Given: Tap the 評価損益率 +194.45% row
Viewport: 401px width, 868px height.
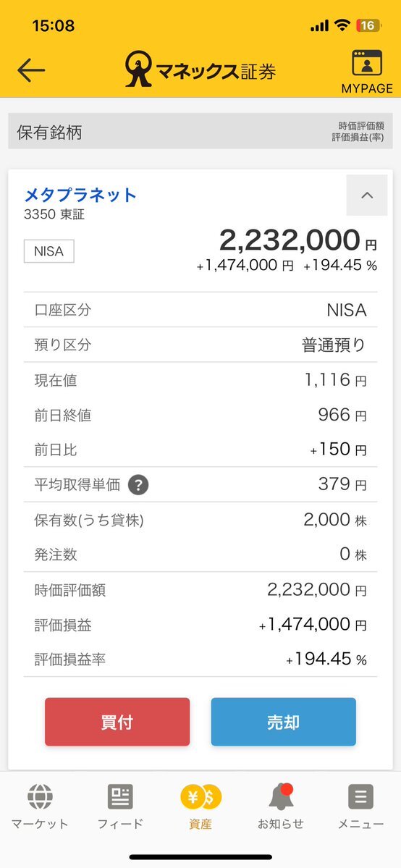Looking at the screenshot, I should [x=200, y=660].
